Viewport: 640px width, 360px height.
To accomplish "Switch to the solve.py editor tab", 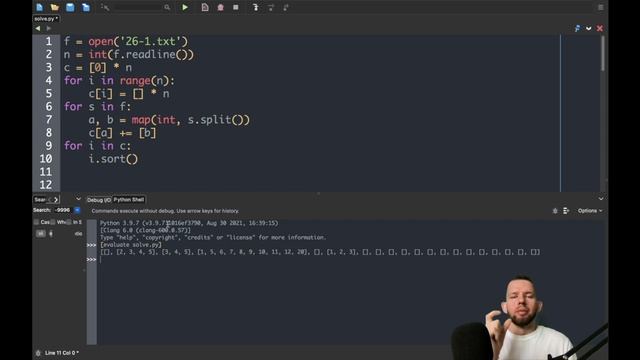I will pos(46,19).
